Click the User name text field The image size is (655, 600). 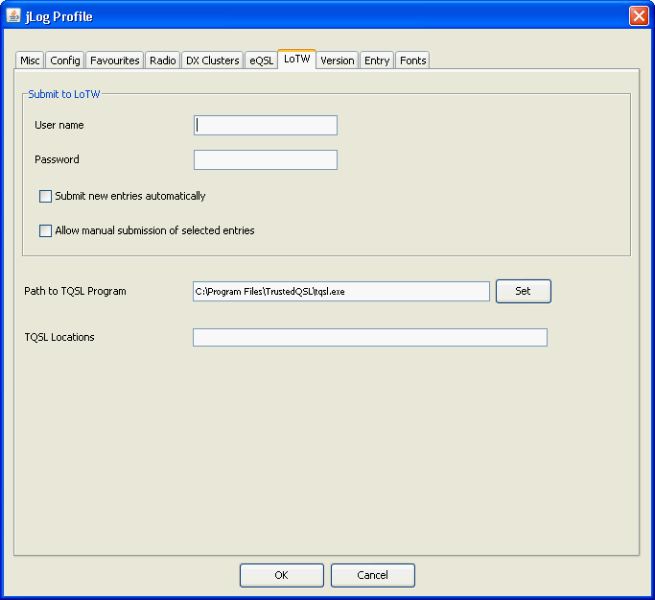(265, 125)
